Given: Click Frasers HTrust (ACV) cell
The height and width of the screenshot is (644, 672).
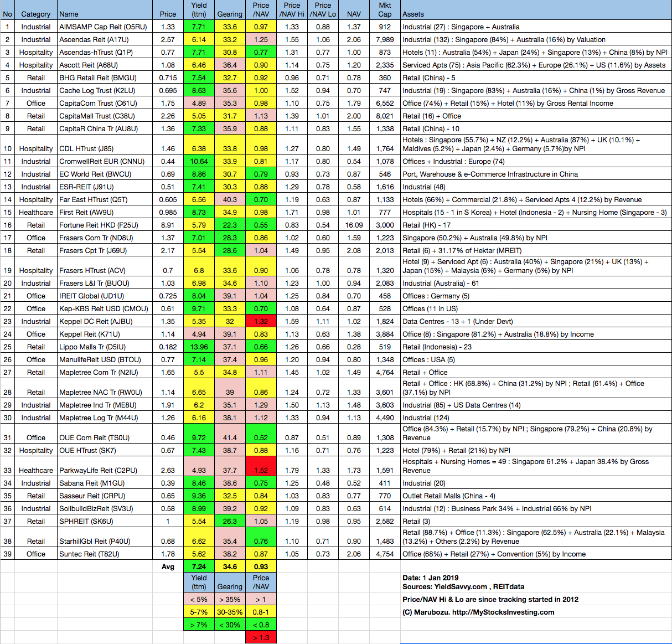Looking at the screenshot, I should (x=105, y=267).
